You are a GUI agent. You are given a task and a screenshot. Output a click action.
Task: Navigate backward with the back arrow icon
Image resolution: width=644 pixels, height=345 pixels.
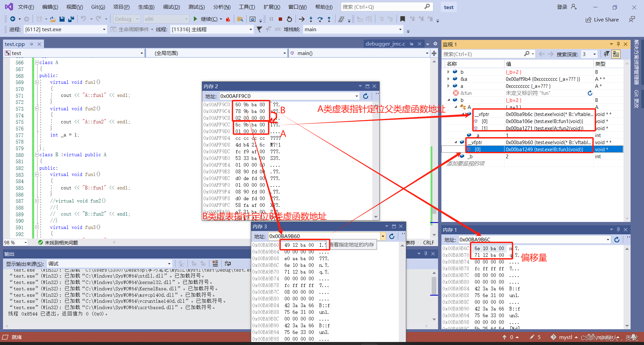click(x=13, y=19)
